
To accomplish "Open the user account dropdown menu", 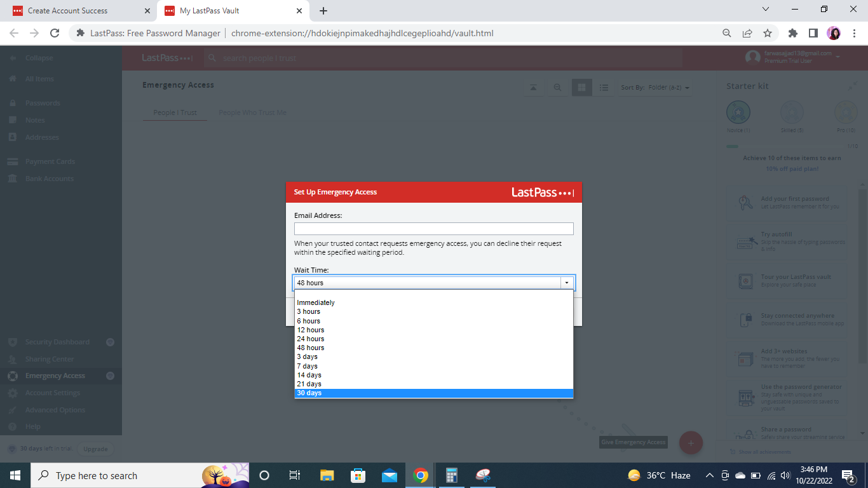I will 792,57.
